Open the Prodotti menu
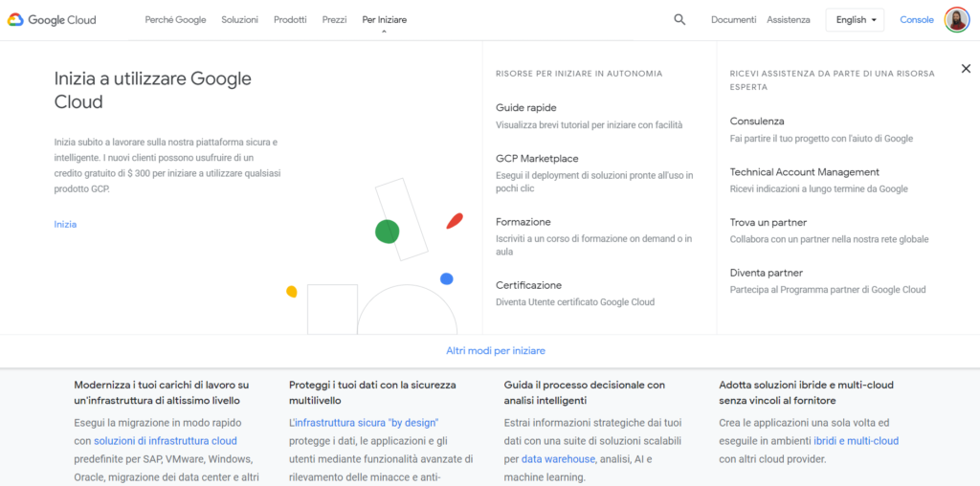 pyautogui.click(x=290, y=20)
